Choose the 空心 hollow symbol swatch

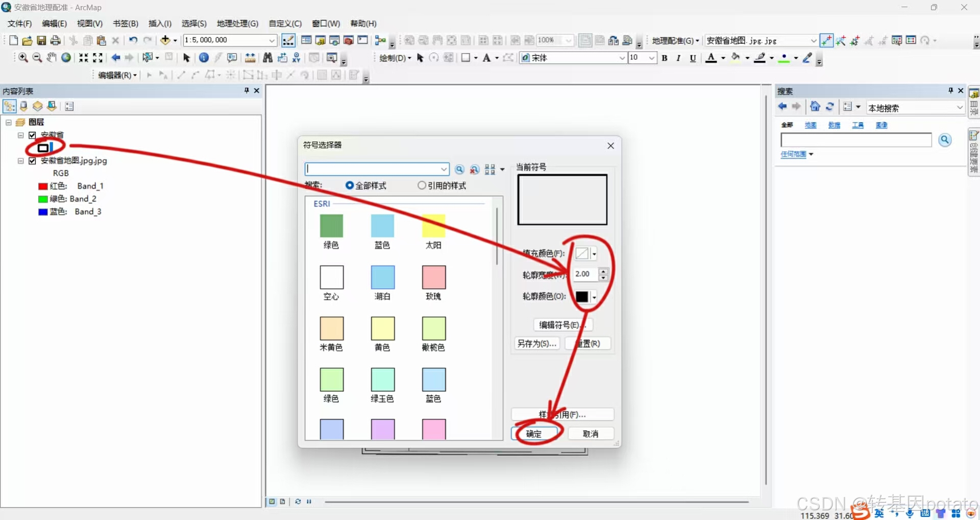point(332,277)
